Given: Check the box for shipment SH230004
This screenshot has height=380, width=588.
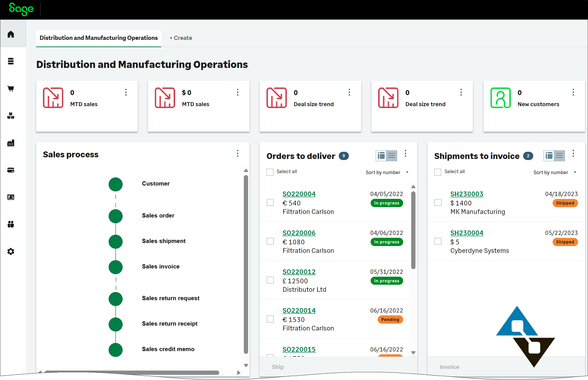Looking at the screenshot, I should point(438,241).
